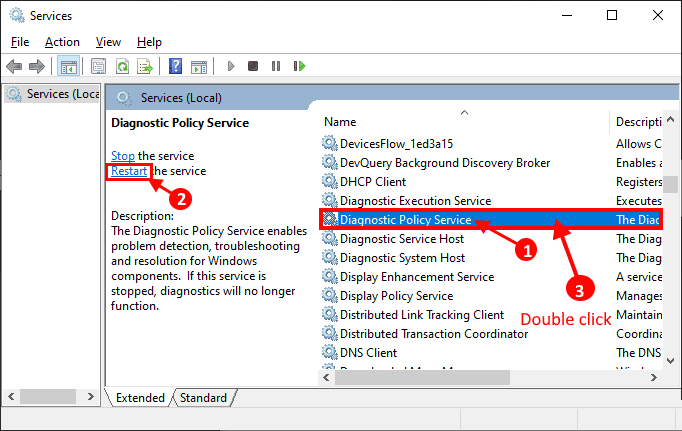Screen dimensions: 682x431
Task: Select Diagnostic Service Host row
Action: 491,239
